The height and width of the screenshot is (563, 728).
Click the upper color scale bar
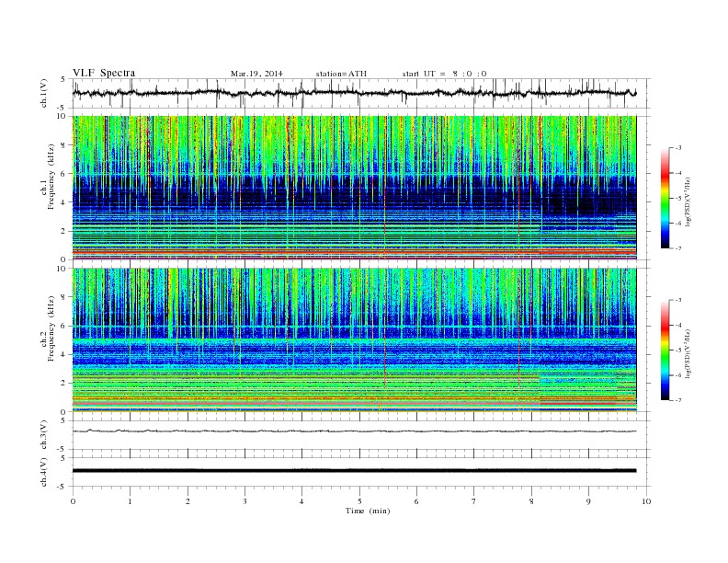click(x=665, y=198)
